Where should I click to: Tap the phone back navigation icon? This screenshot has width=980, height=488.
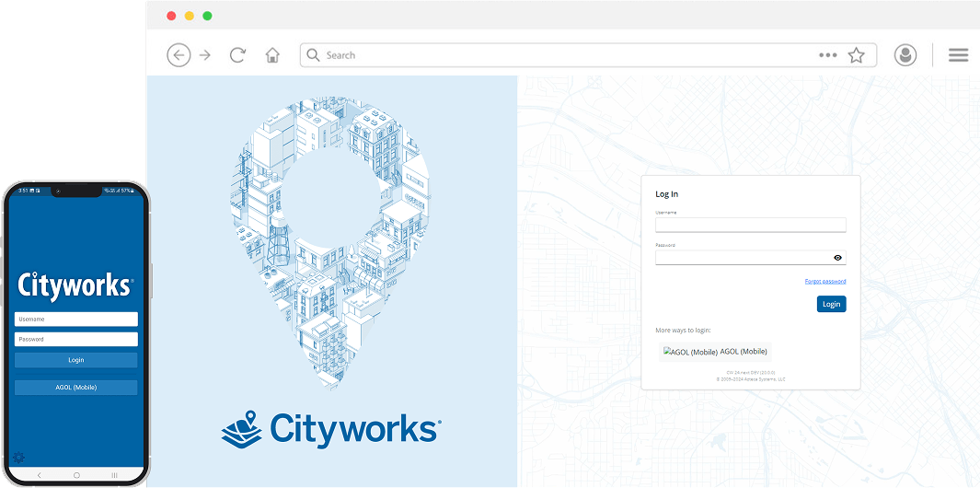pyautogui.click(x=40, y=475)
